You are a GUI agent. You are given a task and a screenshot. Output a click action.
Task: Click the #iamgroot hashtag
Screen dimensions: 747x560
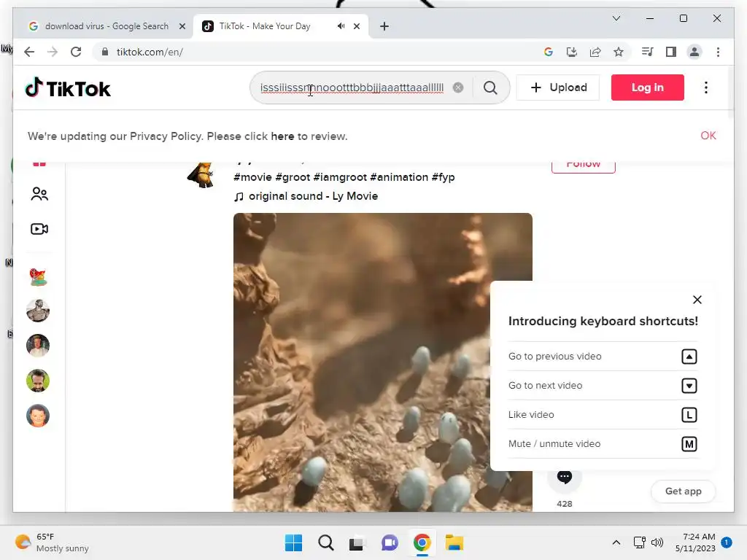(x=340, y=177)
